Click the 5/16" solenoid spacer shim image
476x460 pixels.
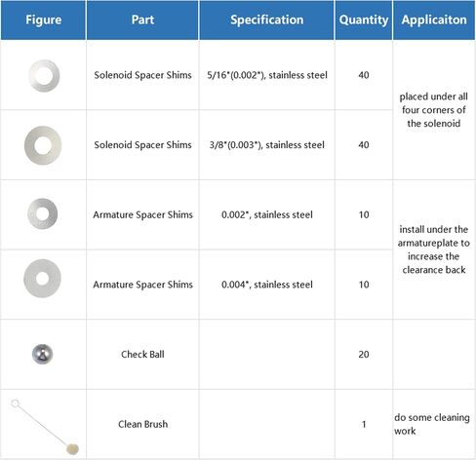point(44,76)
